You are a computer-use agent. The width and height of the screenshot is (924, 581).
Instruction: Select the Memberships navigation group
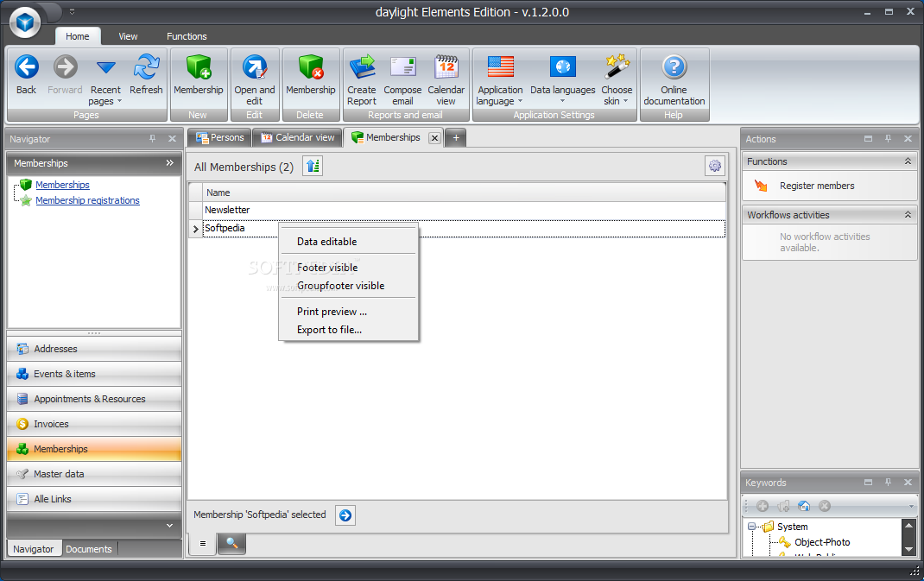coord(94,449)
